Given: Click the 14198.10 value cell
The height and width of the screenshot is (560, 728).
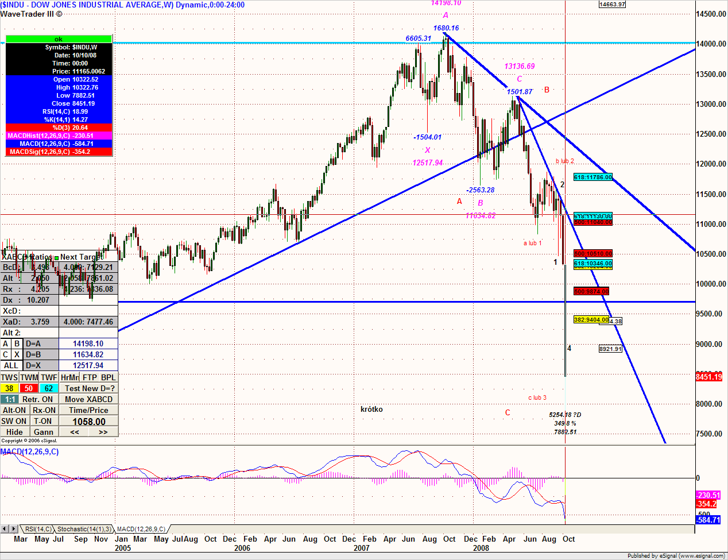Looking at the screenshot, I should tap(88, 343).
